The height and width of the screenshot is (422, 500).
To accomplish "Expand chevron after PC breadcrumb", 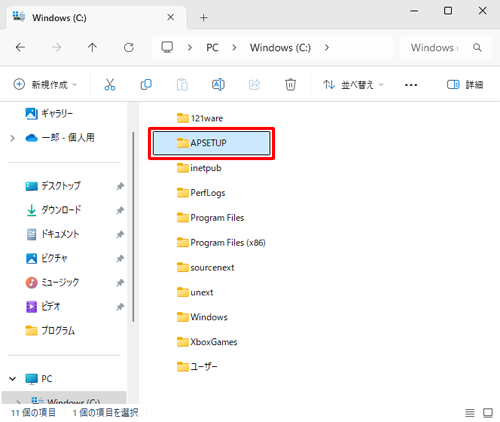I will pyautogui.click(x=234, y=48).
